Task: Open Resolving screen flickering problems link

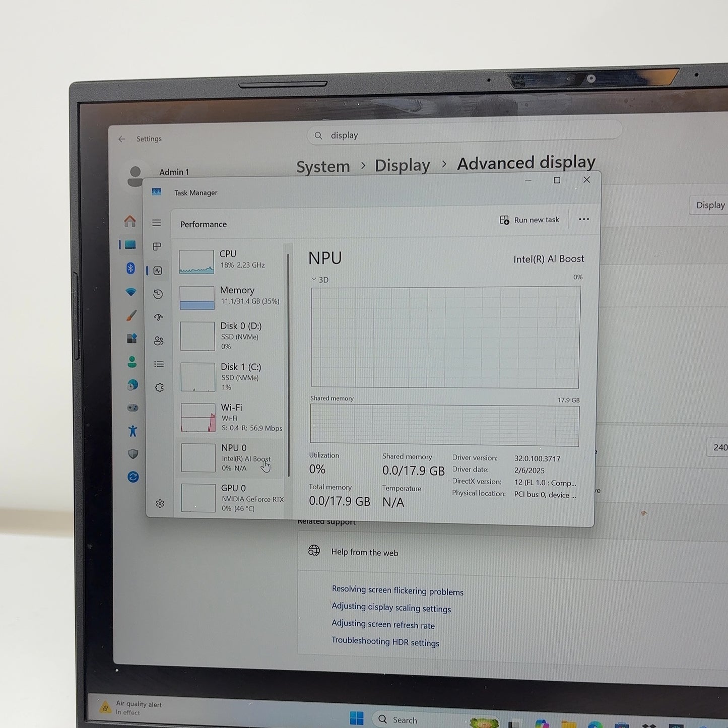Action: pyautogui.click(x=398, y=590)
